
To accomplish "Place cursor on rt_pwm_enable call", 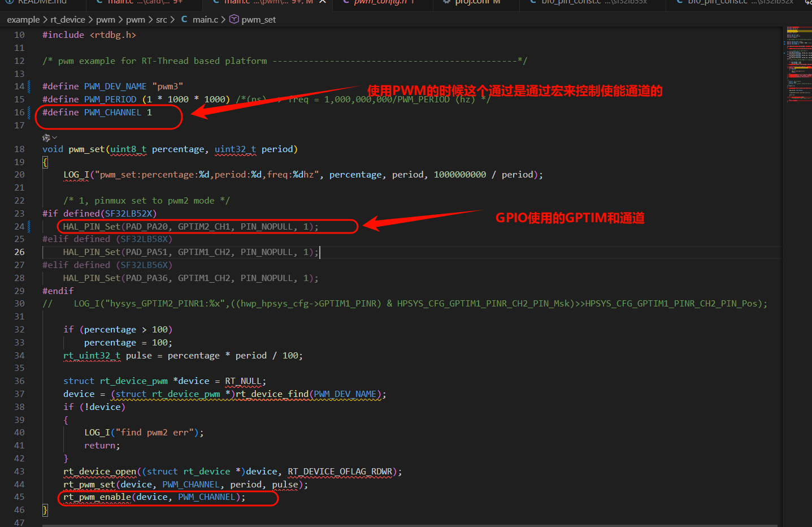I will (x=99, y=497).
